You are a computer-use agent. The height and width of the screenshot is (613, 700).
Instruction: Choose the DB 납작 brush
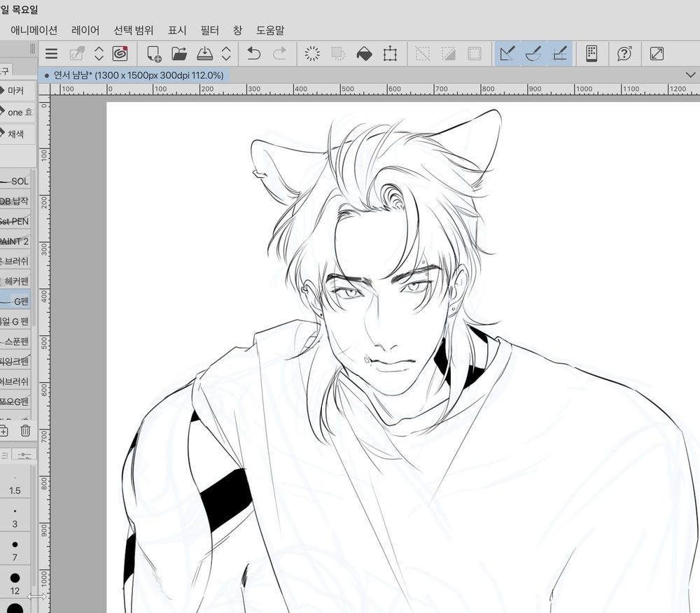[x=15, y=202]
